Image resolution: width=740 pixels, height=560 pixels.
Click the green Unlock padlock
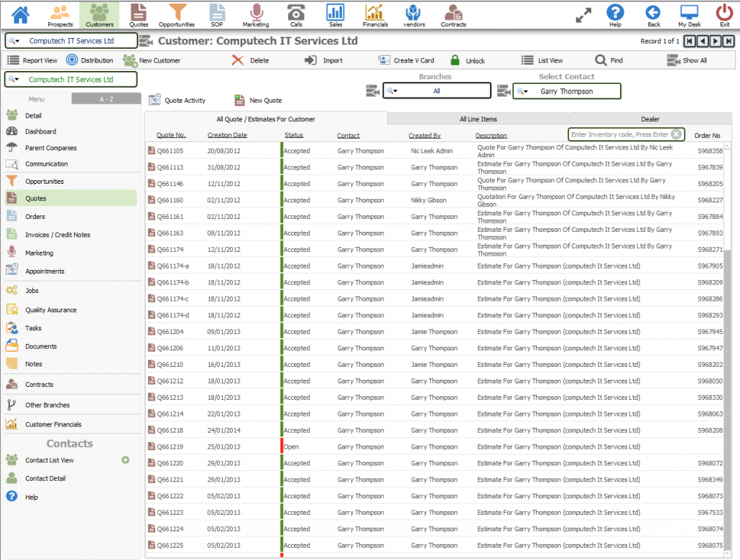click(x=455, y=61)
